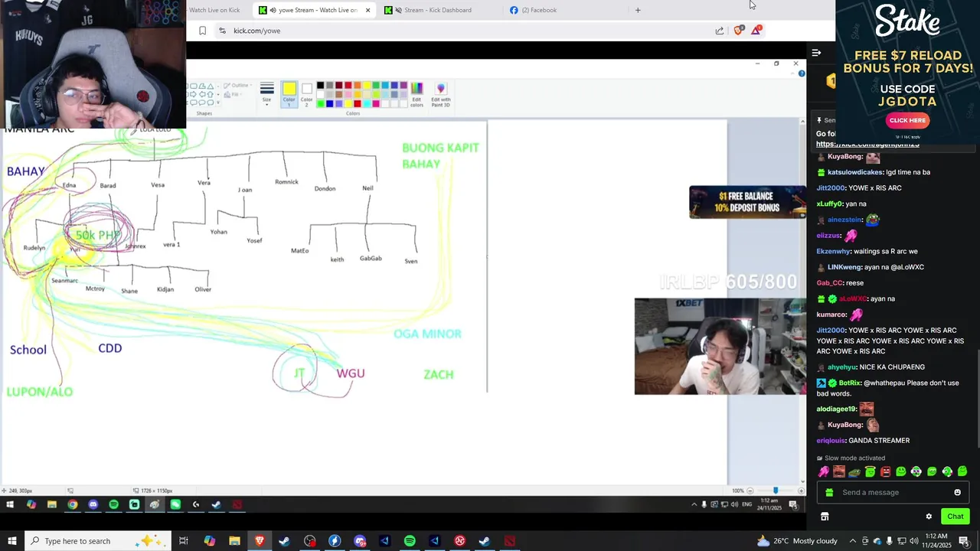Open shape Fill dropdown

point(232,94)
